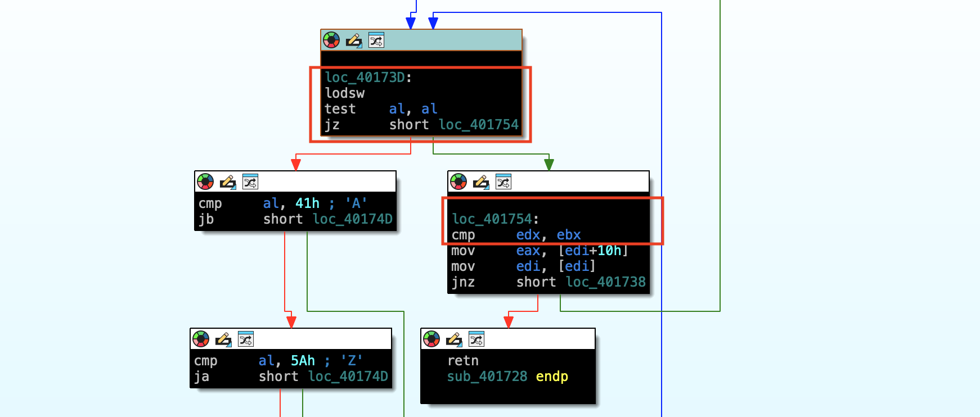Click the pencil edit icon on the lodsw node
Viewport: 980px width, 417px height.
(354, 40)
